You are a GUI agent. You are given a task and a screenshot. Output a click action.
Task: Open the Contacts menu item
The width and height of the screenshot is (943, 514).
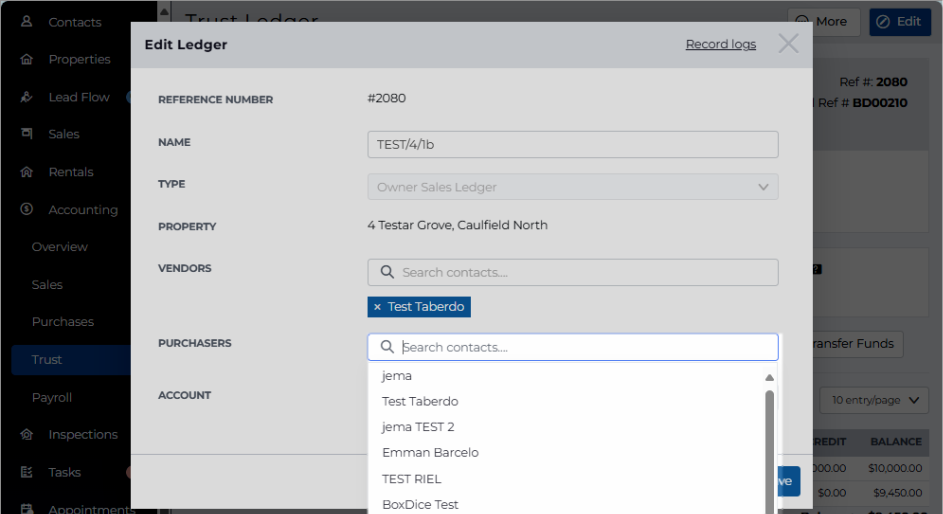click(75, 22)
